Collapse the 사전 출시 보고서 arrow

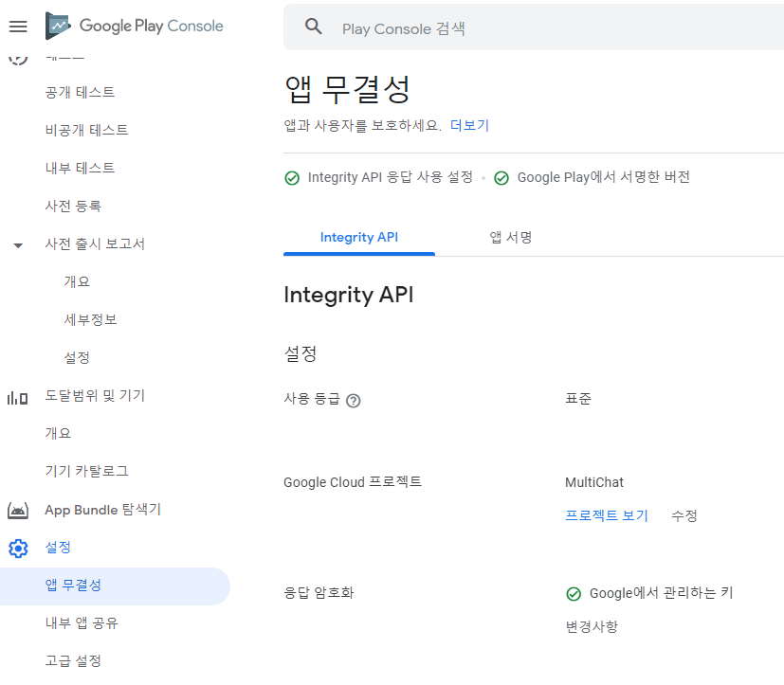18,245
